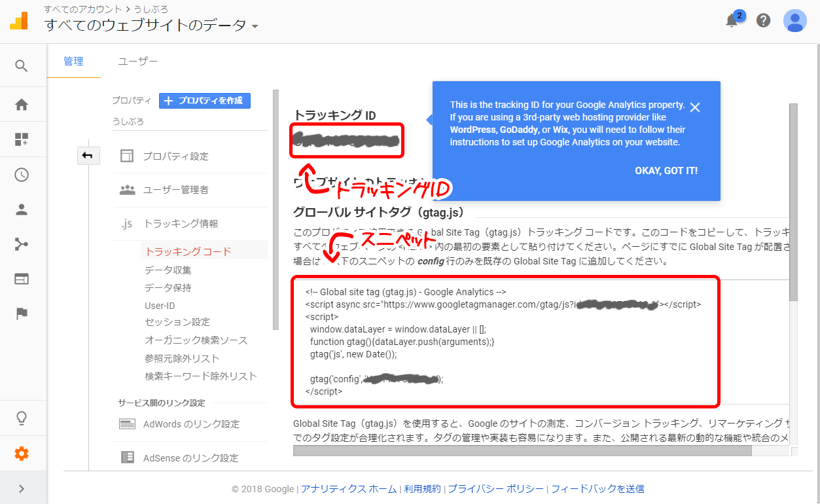Open Acquisition branching icon in sidebar
Image resolution: width=820 pixels, height=504 pixels.
coord(22,244)
